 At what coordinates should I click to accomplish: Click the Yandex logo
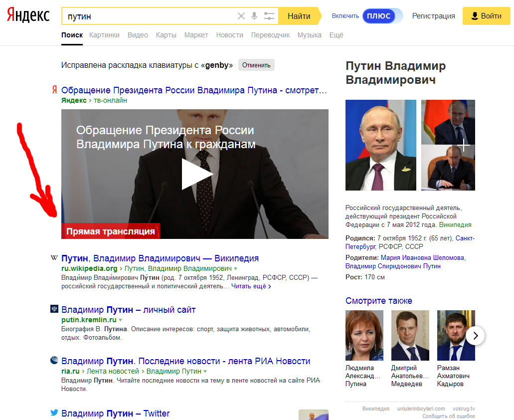(28, 15)
